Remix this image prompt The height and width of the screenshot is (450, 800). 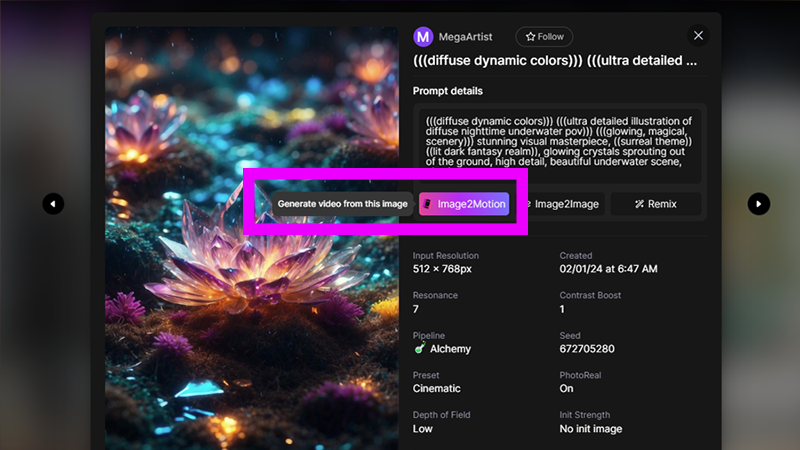pos(656,204)
